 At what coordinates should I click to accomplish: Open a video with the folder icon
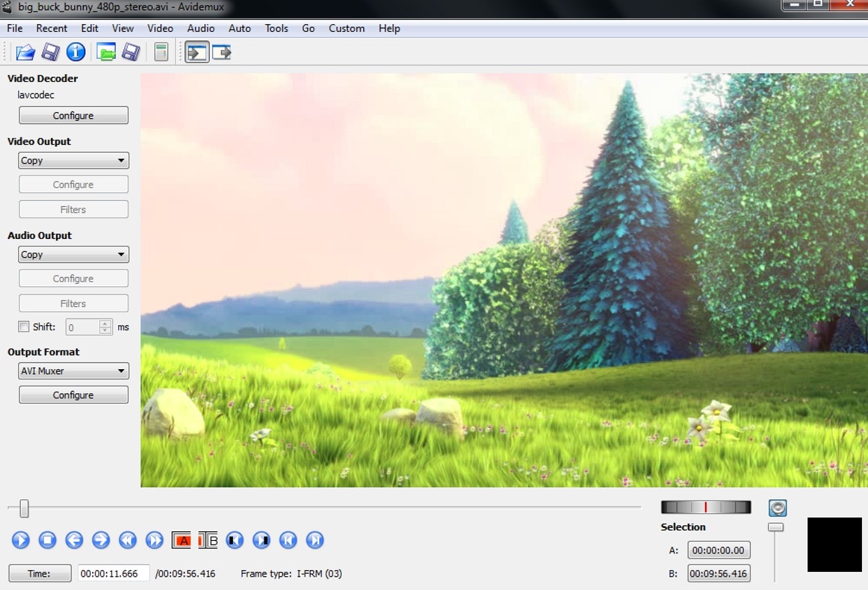[x=25, y=51]
